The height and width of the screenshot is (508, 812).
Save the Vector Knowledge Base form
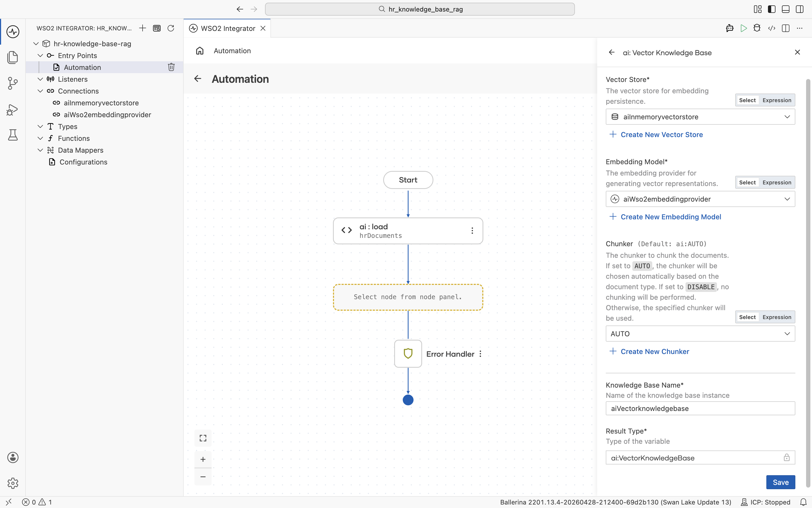(x=781, y=482)
